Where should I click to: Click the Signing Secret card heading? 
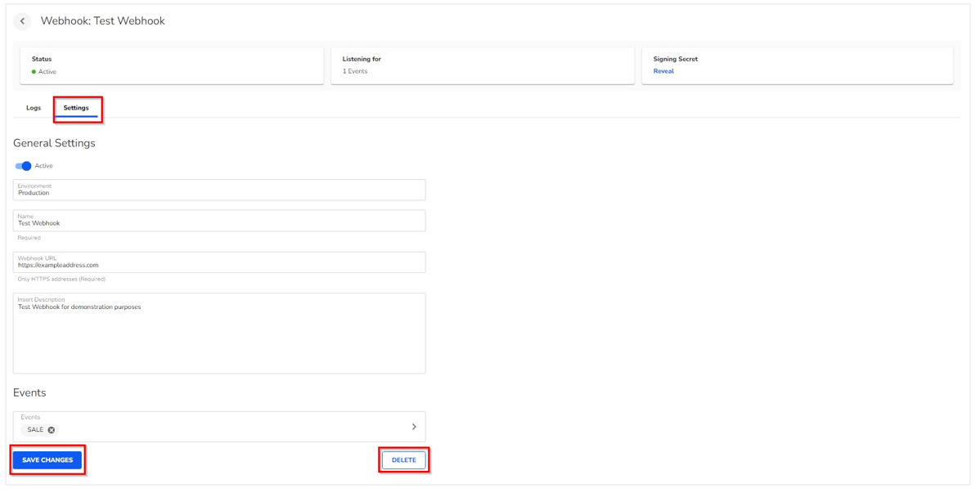click(x=675, y=59)
